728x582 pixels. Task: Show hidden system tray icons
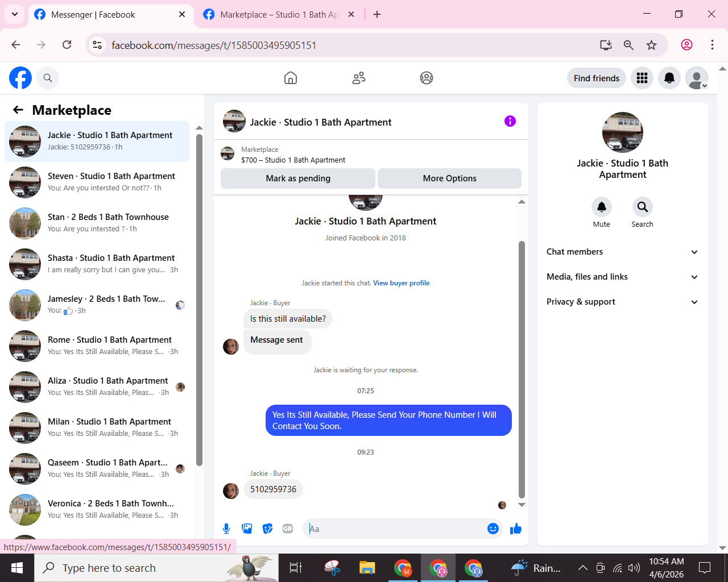click(583, 568)
